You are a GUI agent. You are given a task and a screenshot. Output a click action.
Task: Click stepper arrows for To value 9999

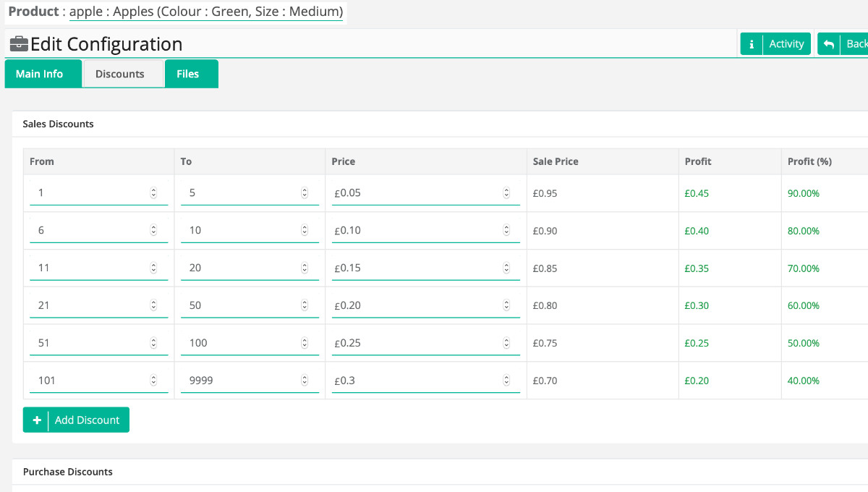305,381
